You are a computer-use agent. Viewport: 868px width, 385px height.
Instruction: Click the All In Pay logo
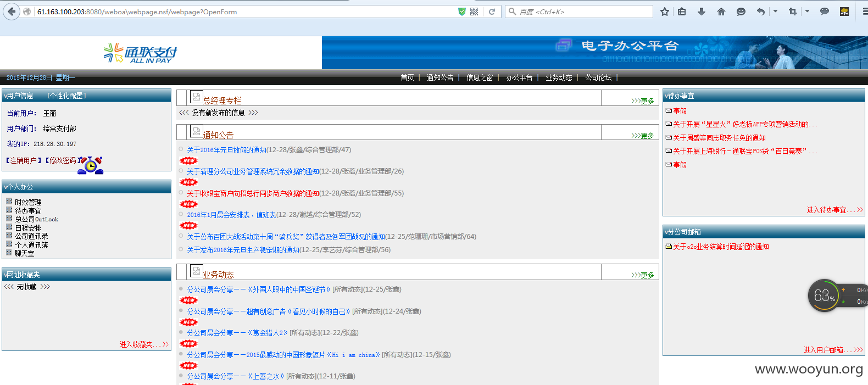(x=141, y=53)
